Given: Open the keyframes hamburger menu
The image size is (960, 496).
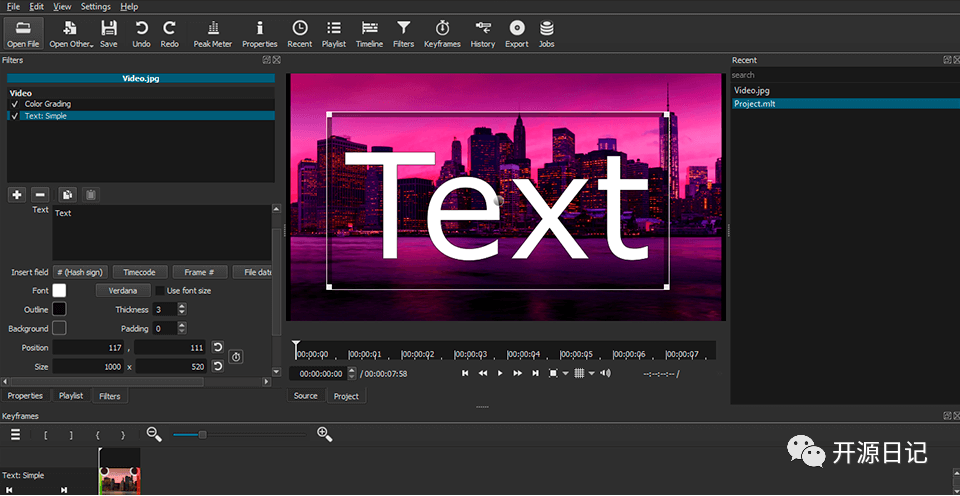Looking at the screenshot, I should (15, 435).
